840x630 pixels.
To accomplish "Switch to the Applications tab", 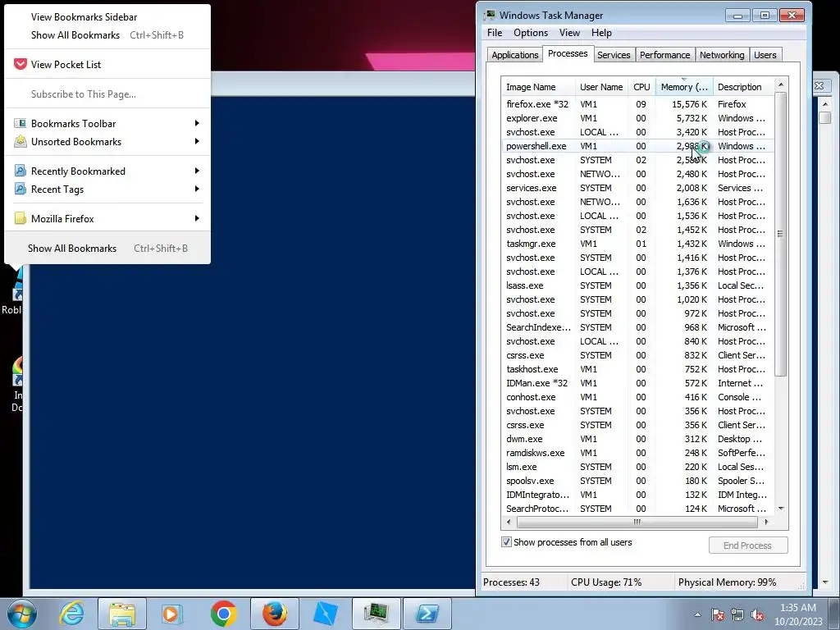I will click(x=515, y=55).
